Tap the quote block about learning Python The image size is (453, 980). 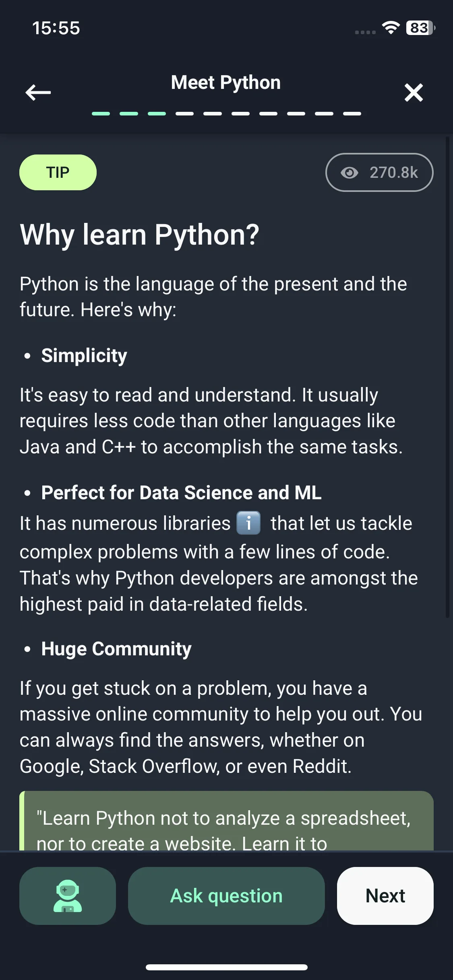point(226,821)
